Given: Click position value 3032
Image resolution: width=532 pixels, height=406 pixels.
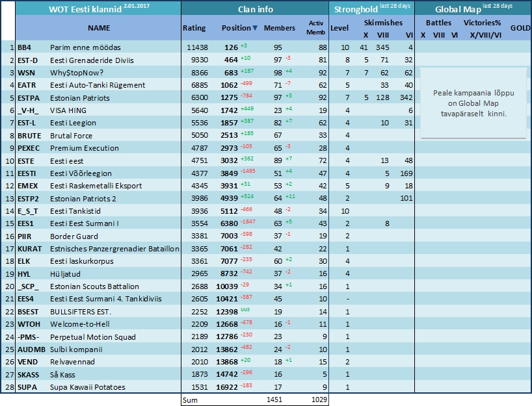Looking at the screenshot, I should click(x=229, y=160).
